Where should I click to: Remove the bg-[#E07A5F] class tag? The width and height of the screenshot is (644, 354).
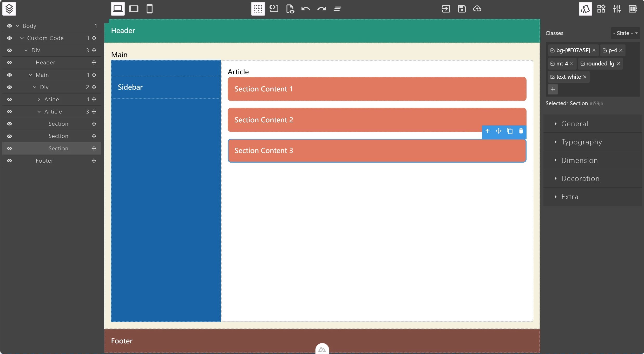594,50
